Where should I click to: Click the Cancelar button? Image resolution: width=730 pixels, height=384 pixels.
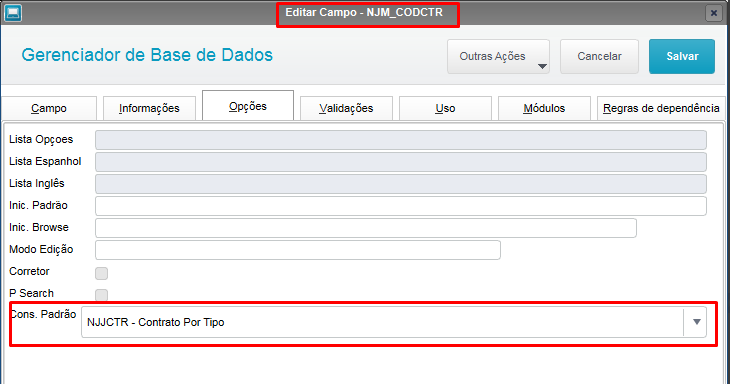point(599,56)
